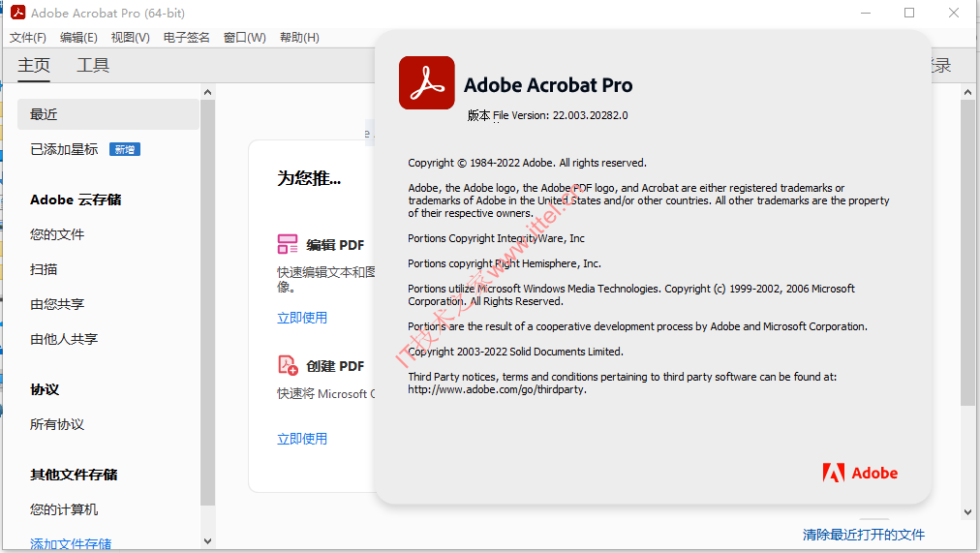The width and height of the screenshot is (980, 553).
Task: Open 您的文件 under Adobe 云存储
Action: 57,234
